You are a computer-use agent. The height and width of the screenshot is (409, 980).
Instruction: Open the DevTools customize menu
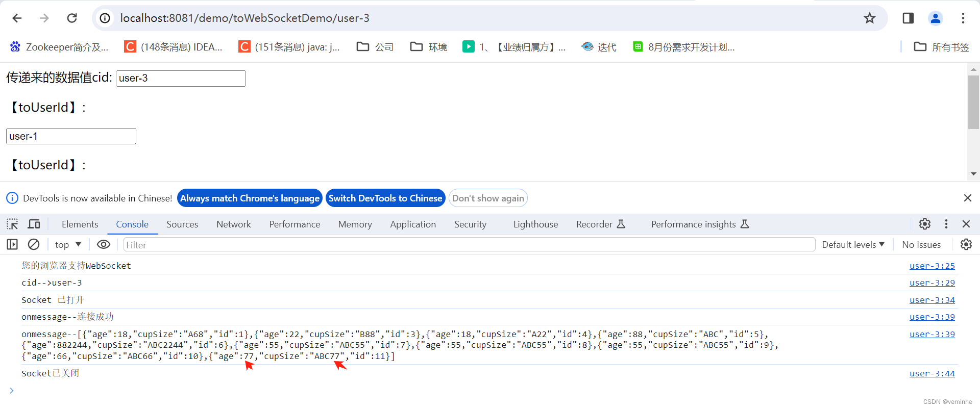pyautogui.click(x=946, y=224)
